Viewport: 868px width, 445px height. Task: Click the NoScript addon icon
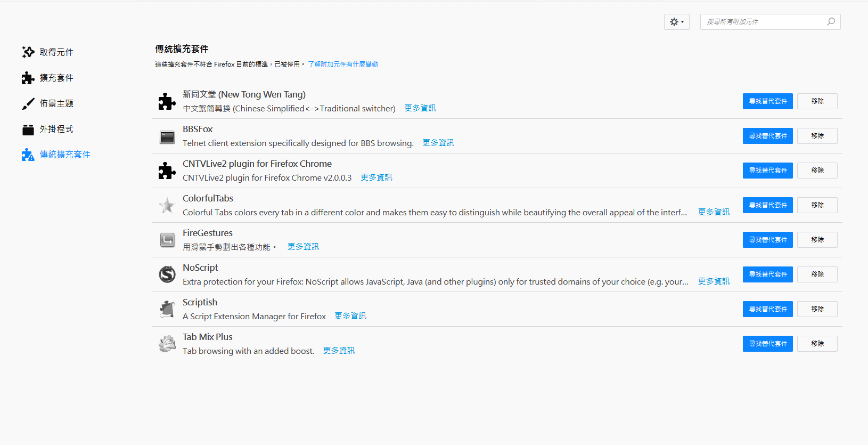[x=167, y=274]
